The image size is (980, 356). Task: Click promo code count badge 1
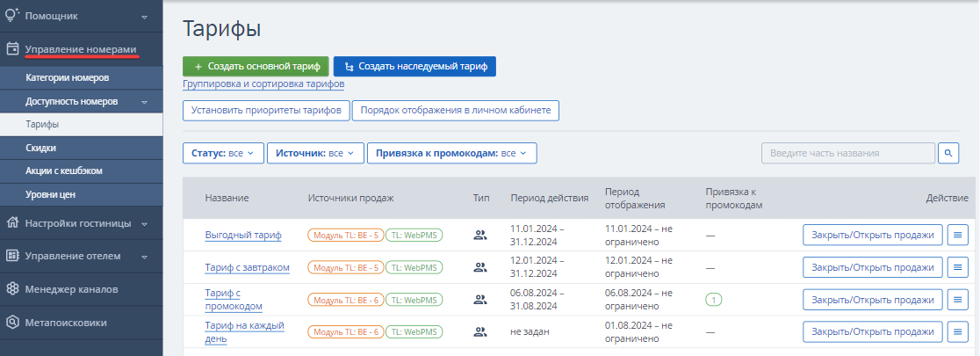[x=713, y=300]
